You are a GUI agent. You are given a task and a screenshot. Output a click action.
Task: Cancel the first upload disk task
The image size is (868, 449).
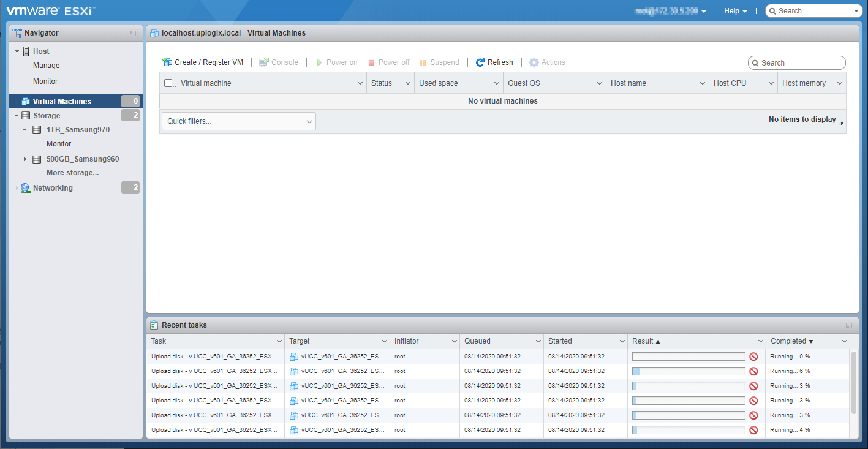pyautogui.click(x=753, y=357)
